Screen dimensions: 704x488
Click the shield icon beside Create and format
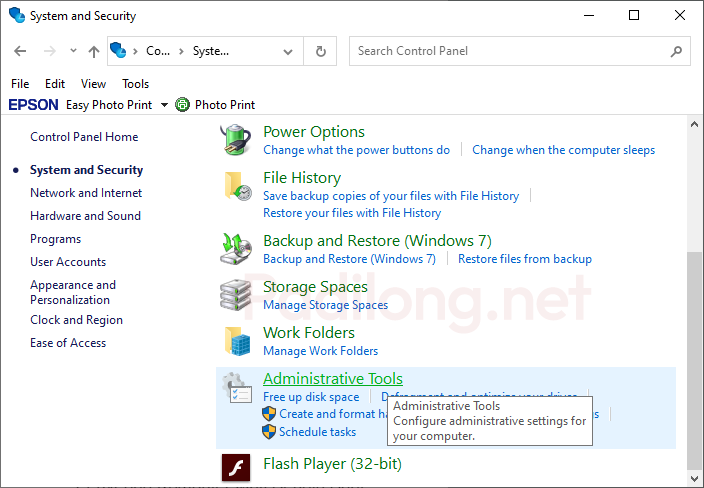269,413
